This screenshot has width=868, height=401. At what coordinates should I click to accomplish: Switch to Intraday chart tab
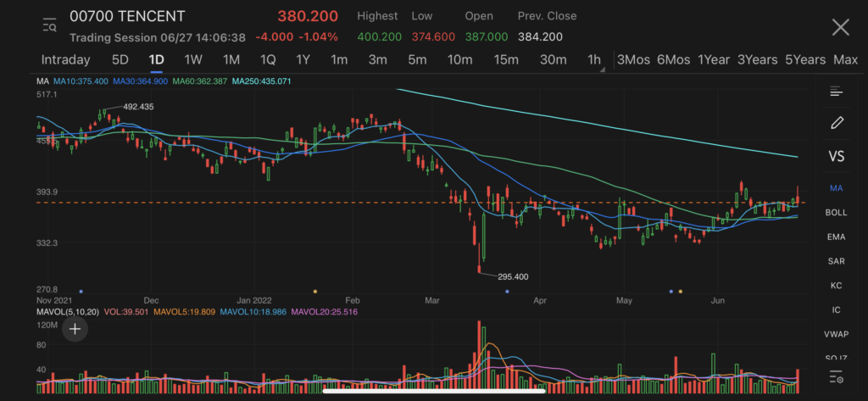tap(65, 59)
